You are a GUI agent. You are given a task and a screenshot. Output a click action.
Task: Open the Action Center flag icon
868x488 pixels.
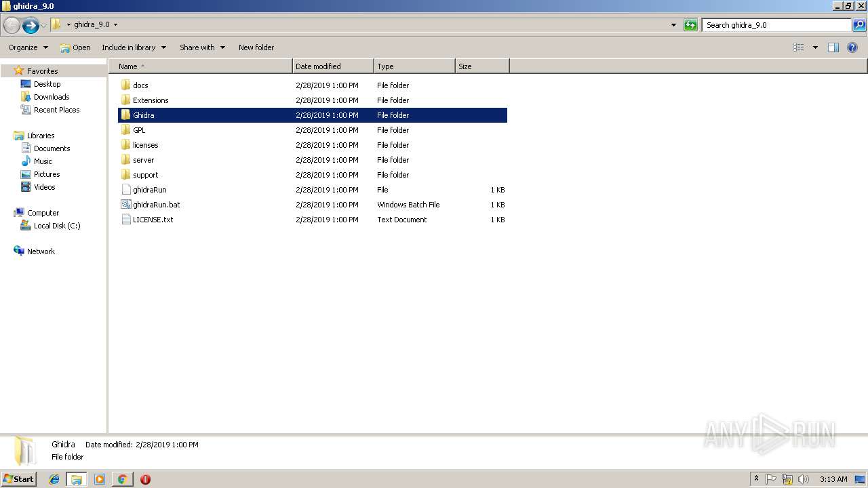pyautogui.click(x=771, y=479)
